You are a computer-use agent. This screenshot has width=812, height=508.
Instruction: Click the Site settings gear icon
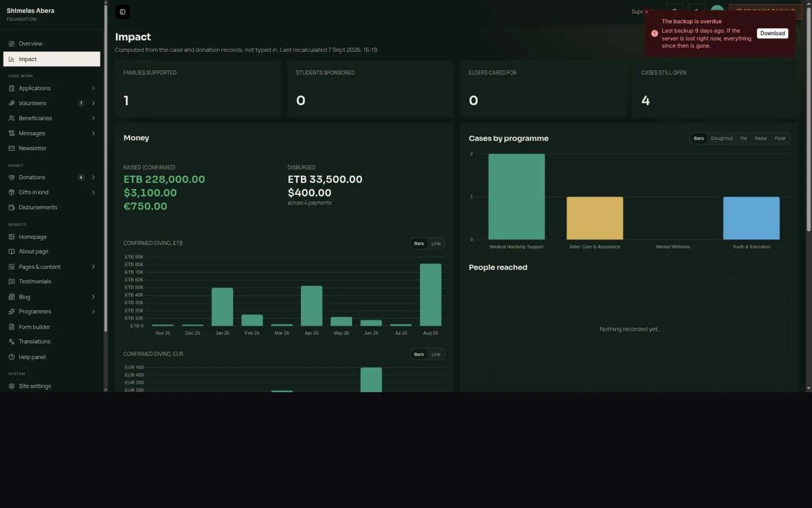click(x=12, y=386)
